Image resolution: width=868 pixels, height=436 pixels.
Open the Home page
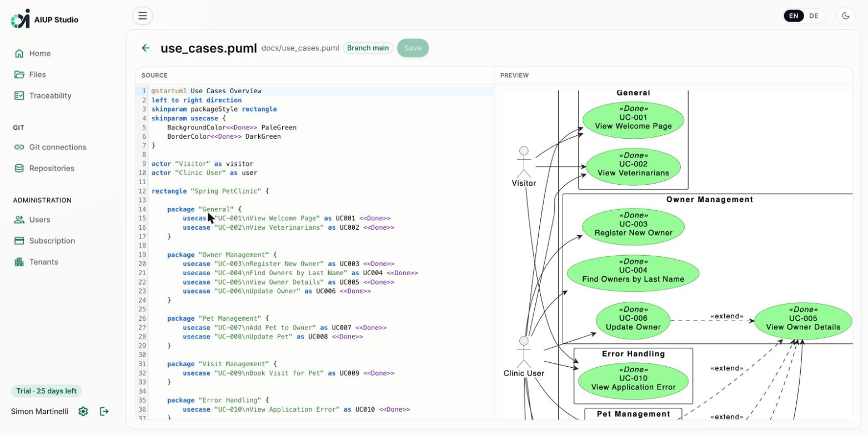40,53
